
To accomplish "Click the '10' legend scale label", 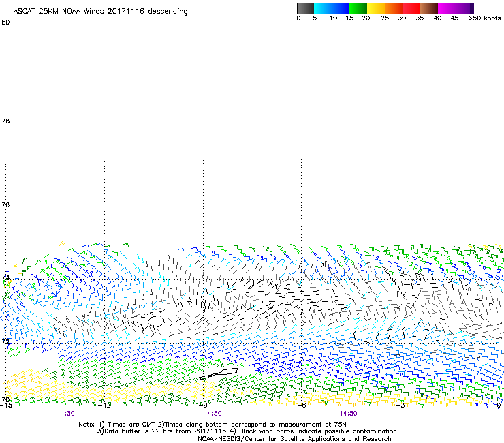I will click(x=333, y=18).
